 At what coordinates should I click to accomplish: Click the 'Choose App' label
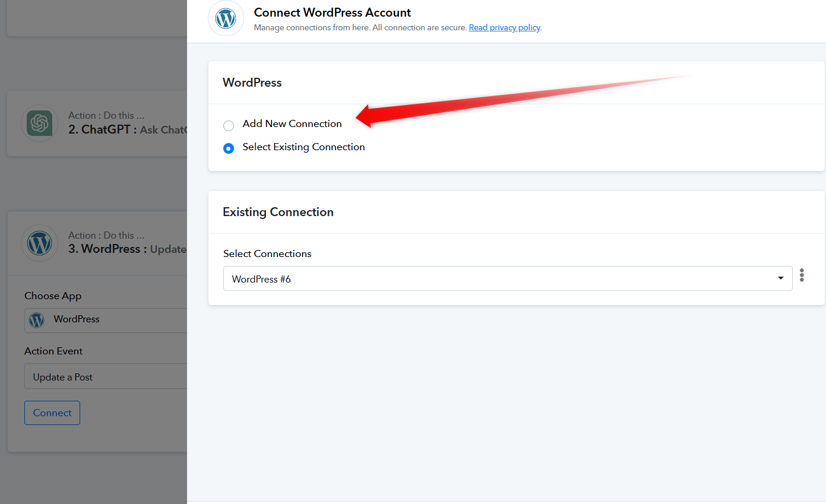53,296
